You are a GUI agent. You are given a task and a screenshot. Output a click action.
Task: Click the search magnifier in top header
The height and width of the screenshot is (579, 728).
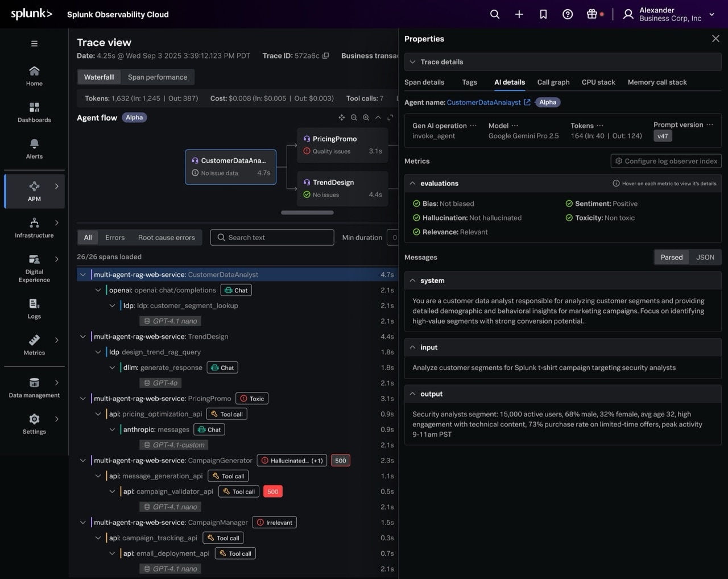(x=495, y=14)
